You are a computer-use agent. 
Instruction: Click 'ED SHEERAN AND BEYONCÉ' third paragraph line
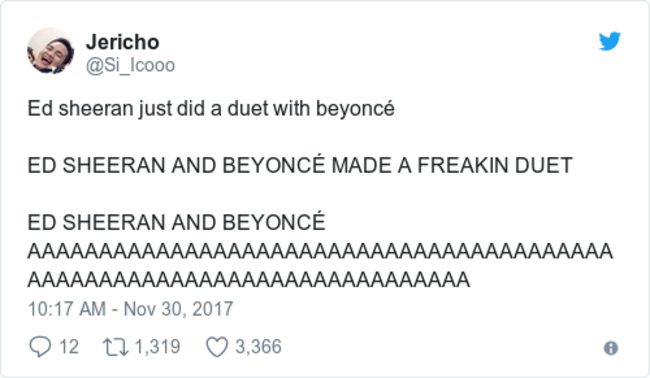(176, 222)
